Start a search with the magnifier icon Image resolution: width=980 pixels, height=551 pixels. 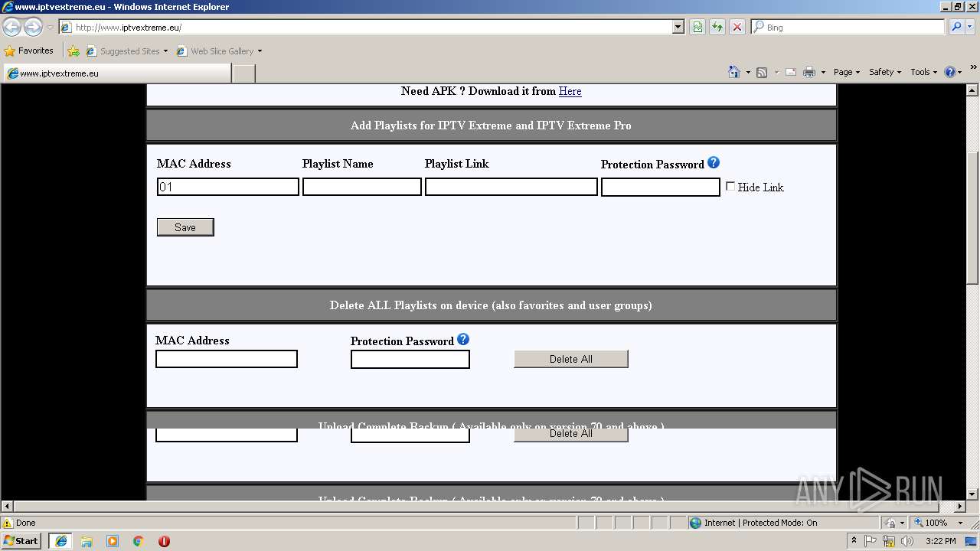pos(956,27)
